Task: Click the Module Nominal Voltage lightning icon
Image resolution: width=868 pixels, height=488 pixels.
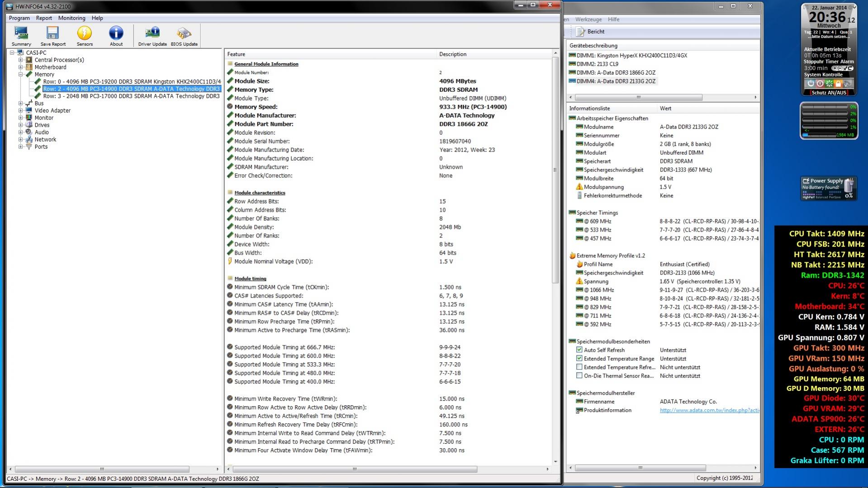Action: coord(230,261)
